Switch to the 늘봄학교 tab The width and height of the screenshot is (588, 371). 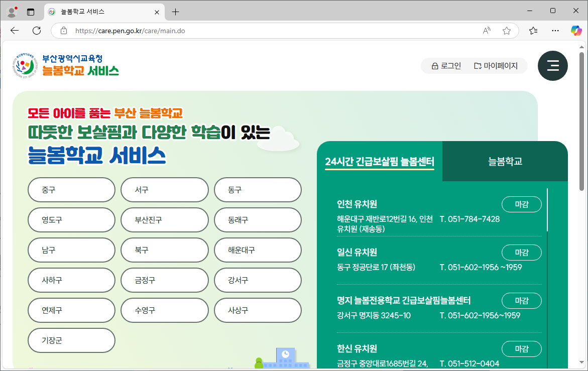click(x=505, y=161)
